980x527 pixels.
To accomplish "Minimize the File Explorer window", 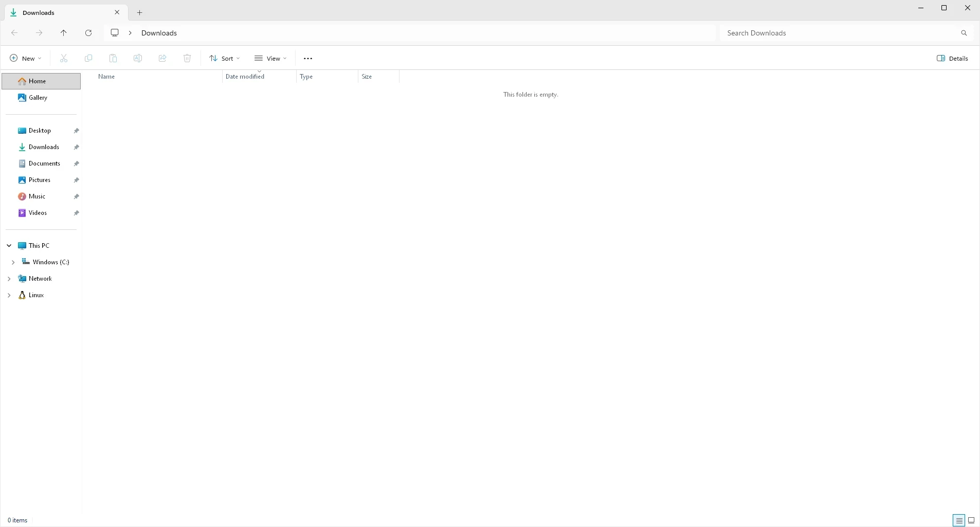I will 921,8.
